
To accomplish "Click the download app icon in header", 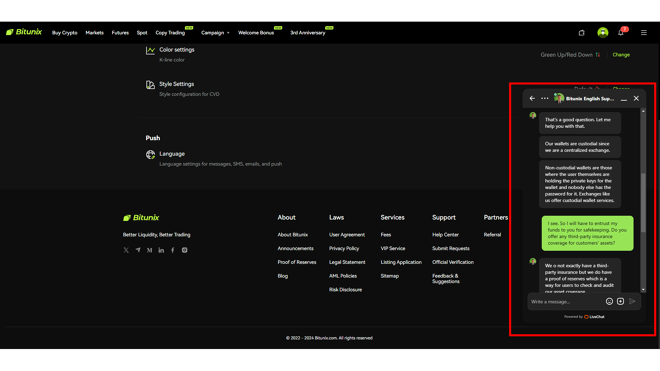I will point(581,33).
